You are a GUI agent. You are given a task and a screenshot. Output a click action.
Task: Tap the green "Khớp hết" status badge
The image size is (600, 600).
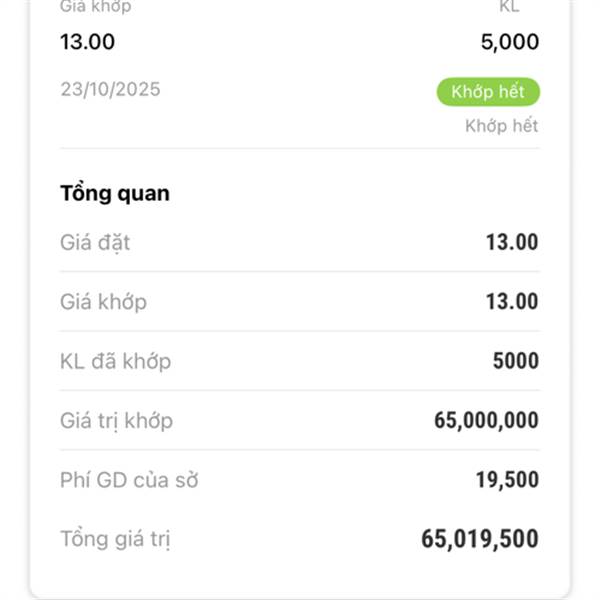(x=488, y=92)
